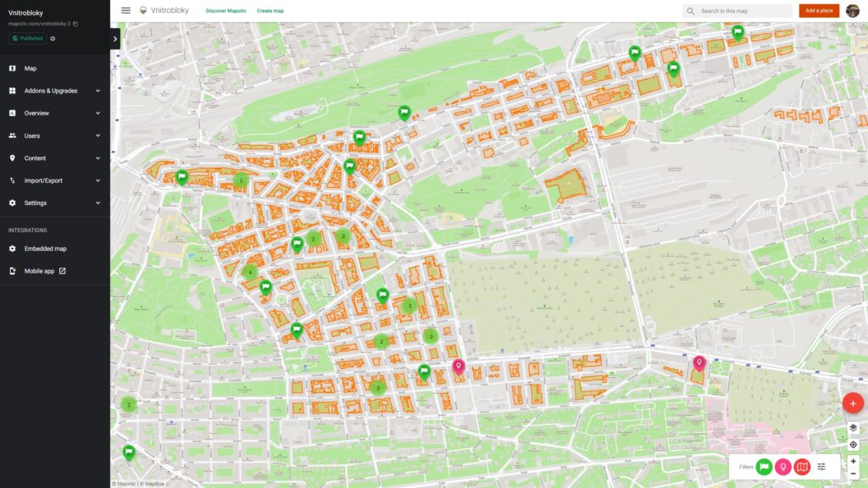Click the Vnitrobloky title in sidebar header
The image size is (868, 488).
[25, 13]
